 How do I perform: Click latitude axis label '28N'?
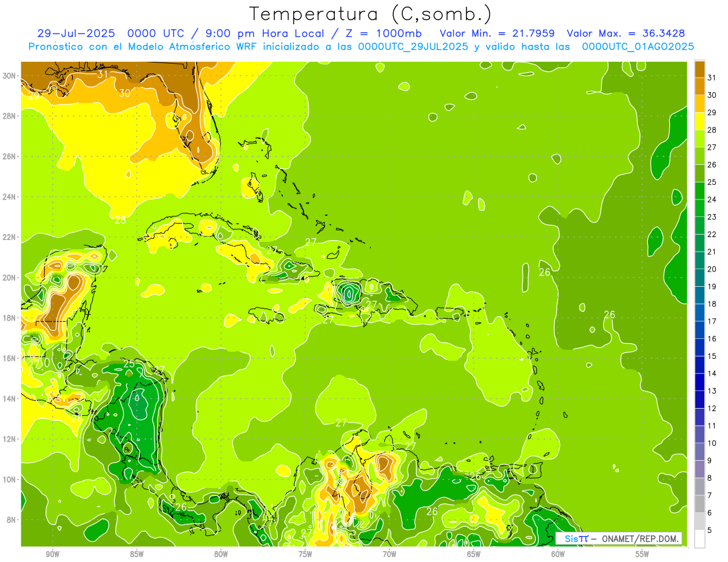point(10,116)
